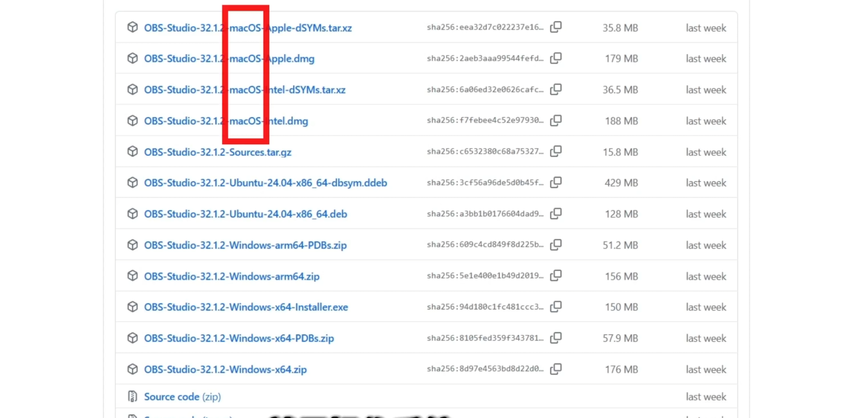
Task: Click the 176 MB file size
Action: pos(622,369)
